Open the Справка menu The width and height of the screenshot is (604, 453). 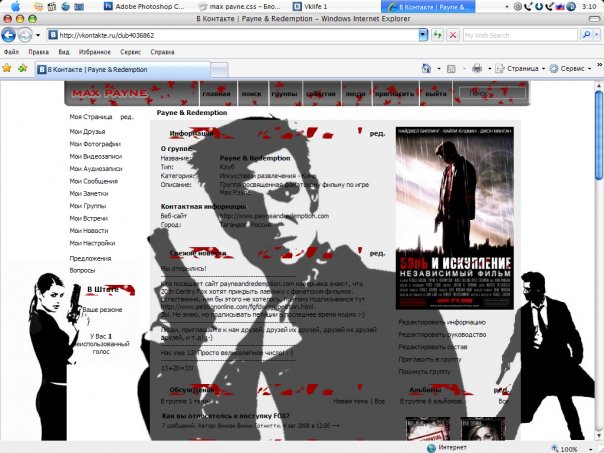coord(162,52)
